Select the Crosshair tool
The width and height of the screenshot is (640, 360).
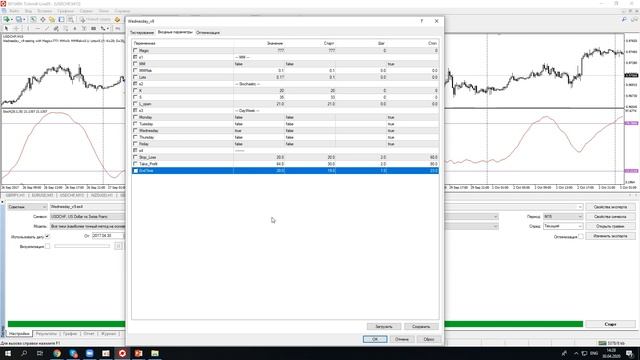tap(16, 29)
